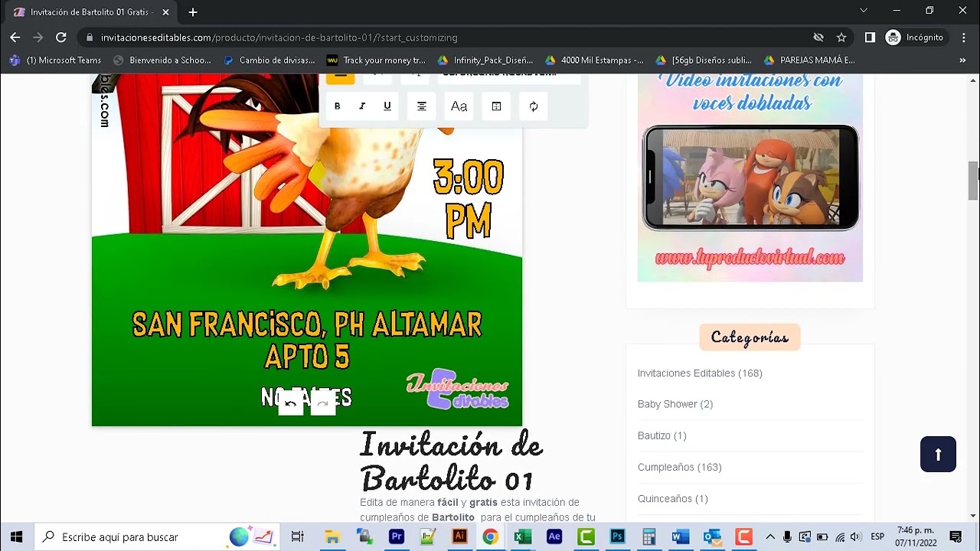Open Outlook from the taskbar
980x551 pixels.
tap(712, 536)
